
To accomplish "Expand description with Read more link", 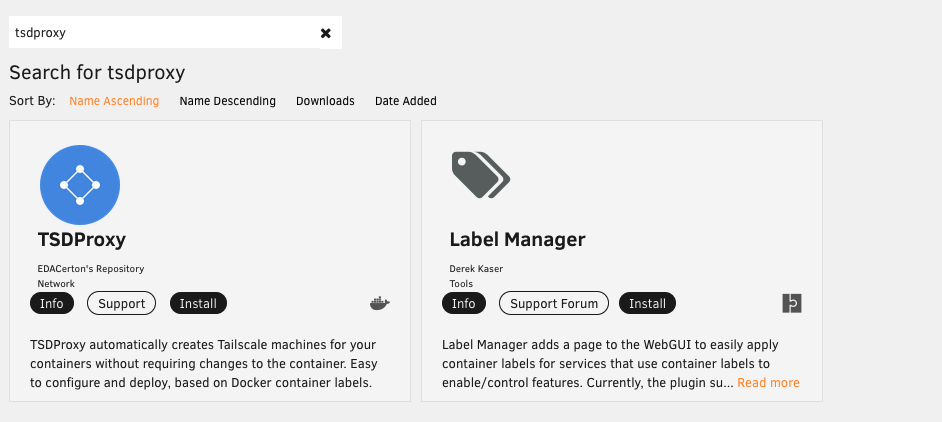I will (768, 383).
